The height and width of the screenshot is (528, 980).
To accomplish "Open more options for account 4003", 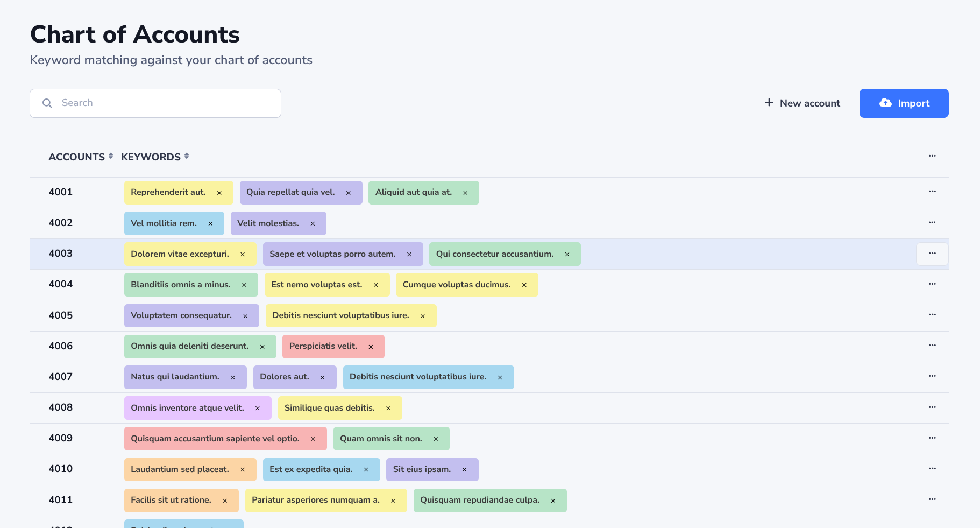I will tap(932, 254).
